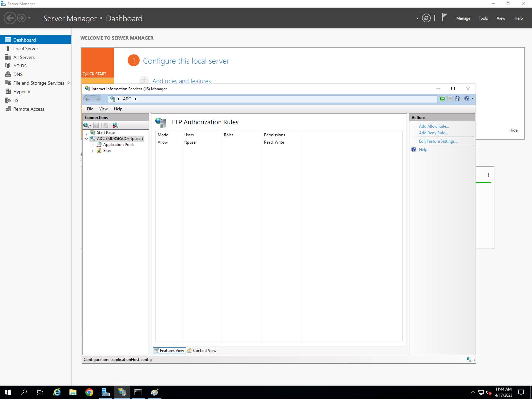532x399 pixels.
Task: Click the IIS Manager forward arrow
Action: pyautogui.click(x=98, y=99)
